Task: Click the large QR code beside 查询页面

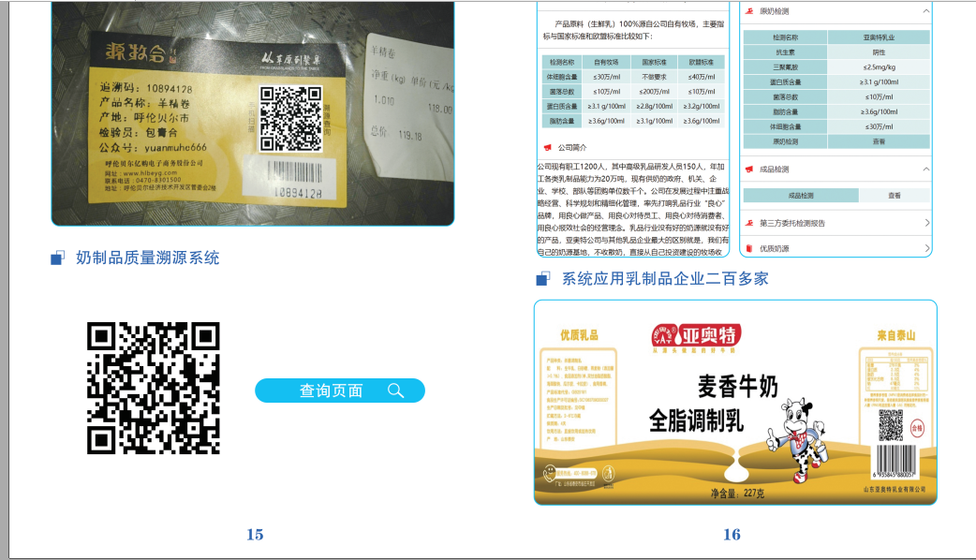Action: [x=153, y=389]
